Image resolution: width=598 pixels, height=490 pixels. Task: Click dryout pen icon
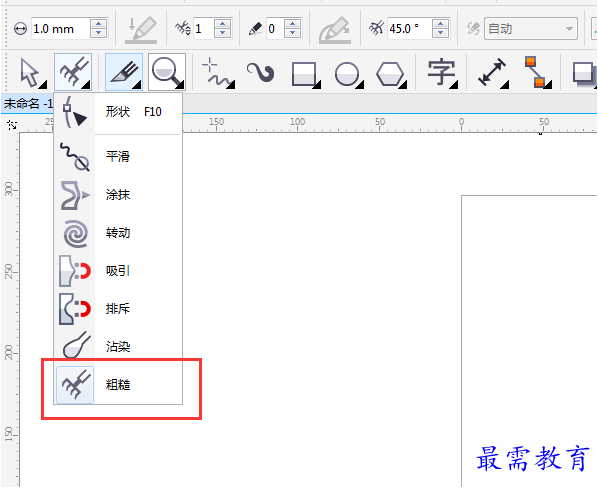(255, 29)
